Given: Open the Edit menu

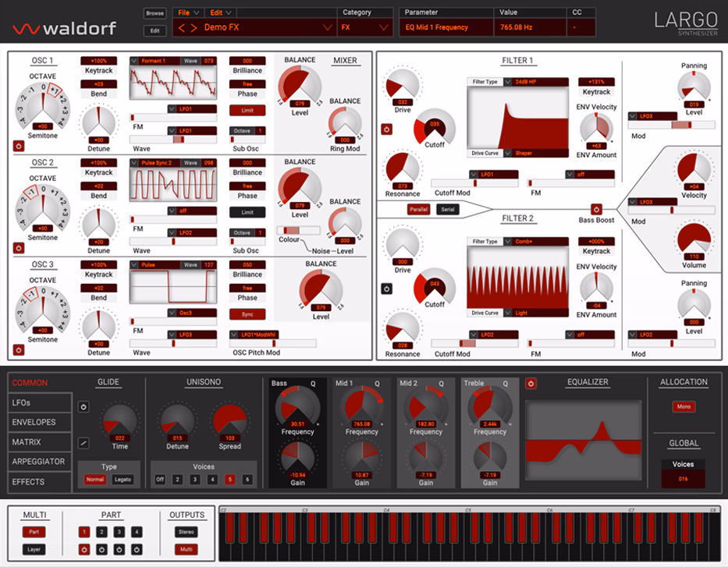Looking at the screenshot, I should (x=221, y=12).
